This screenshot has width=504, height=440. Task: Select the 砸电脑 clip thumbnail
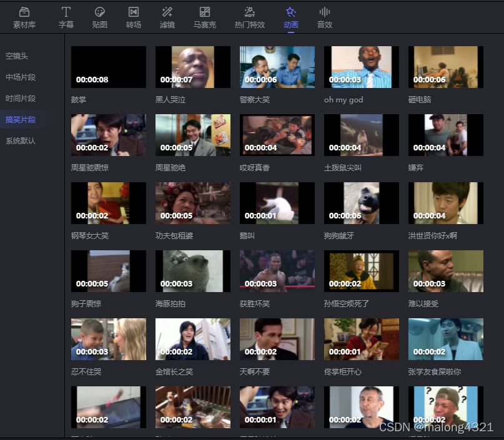tap(446, 67)
